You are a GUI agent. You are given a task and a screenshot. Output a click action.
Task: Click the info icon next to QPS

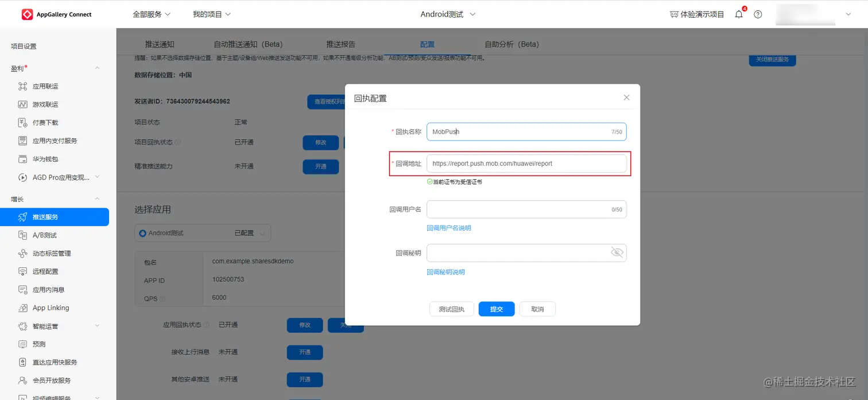162,298
